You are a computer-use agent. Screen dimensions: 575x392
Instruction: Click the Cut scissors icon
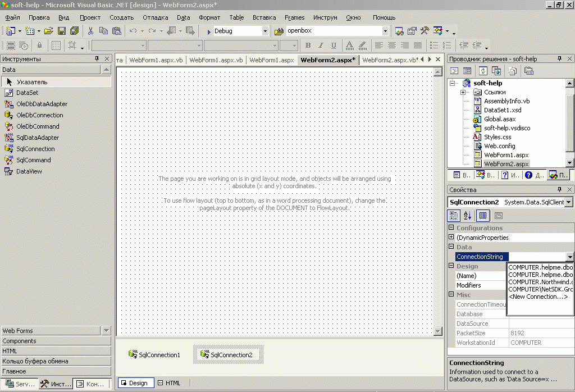tap(90, 31)
